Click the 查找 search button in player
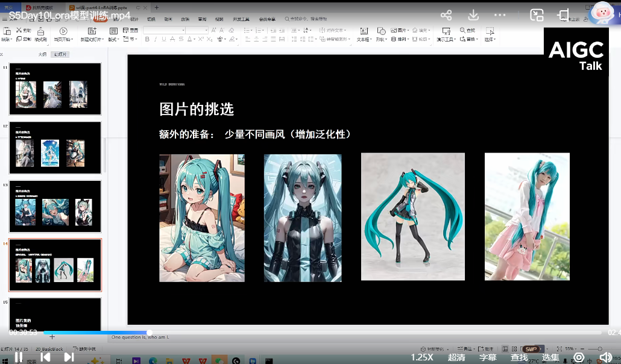This screenshot has height=364, width=621. (x=519, y=357)
